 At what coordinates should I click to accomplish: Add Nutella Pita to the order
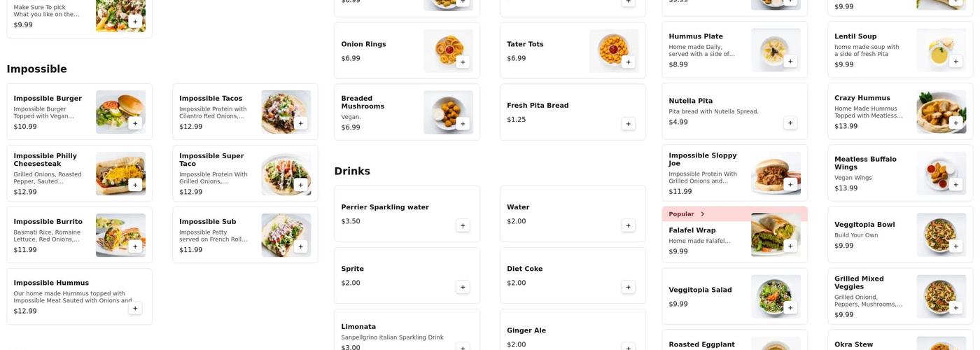click(x=790, y=123)
